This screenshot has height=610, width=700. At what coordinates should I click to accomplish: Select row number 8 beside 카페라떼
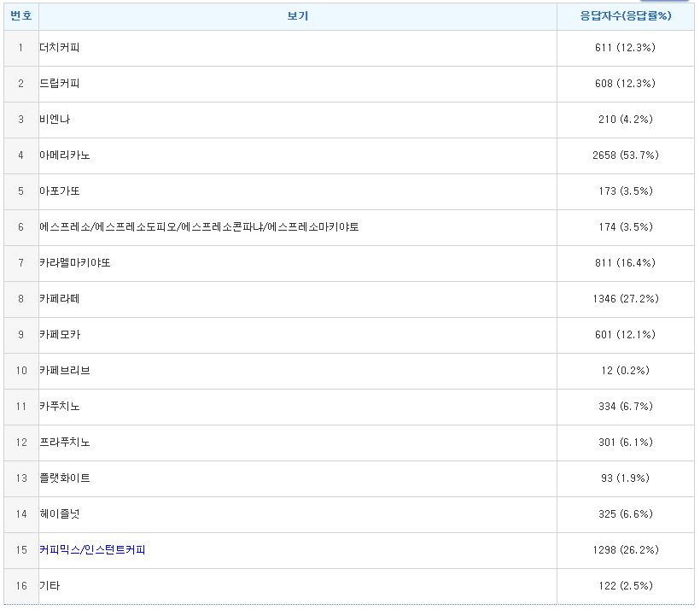(x=21, y=298)
